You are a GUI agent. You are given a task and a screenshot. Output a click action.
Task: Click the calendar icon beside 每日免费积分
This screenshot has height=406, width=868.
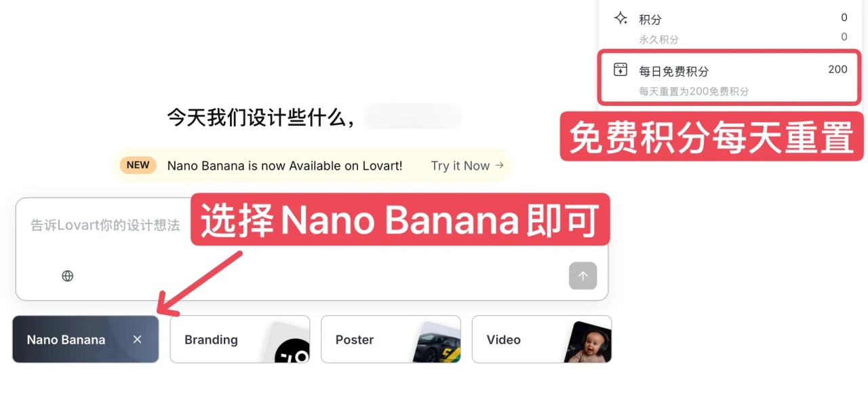[x=620, y=69]
